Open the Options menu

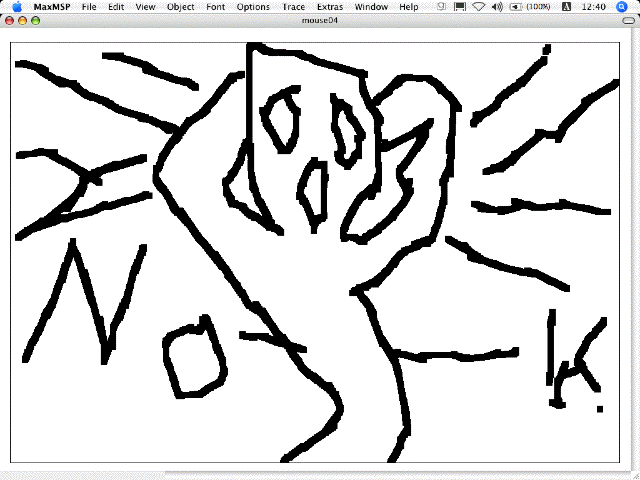click(253, 7)
